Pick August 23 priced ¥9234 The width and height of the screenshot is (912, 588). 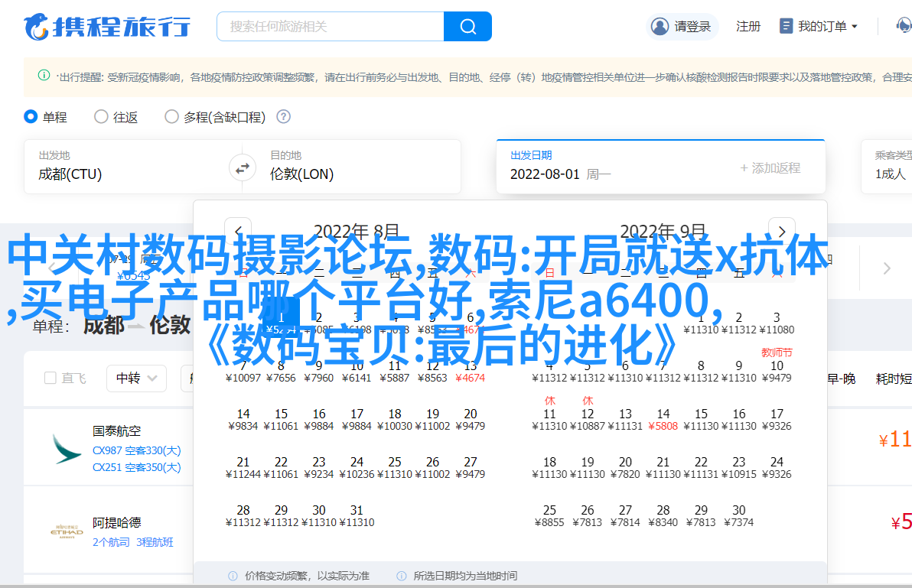point(319,468)
